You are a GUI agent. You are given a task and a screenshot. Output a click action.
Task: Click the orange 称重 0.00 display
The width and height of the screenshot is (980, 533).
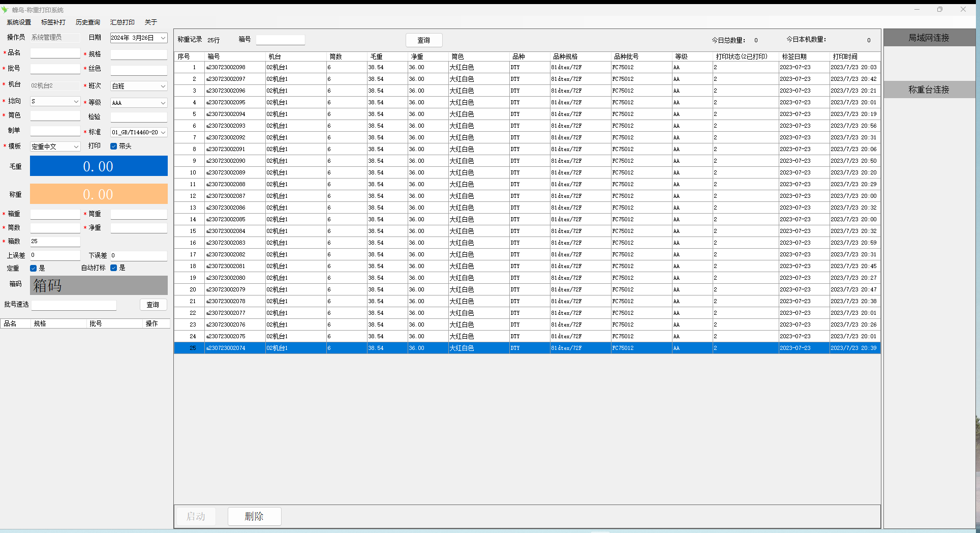point(99,194)
